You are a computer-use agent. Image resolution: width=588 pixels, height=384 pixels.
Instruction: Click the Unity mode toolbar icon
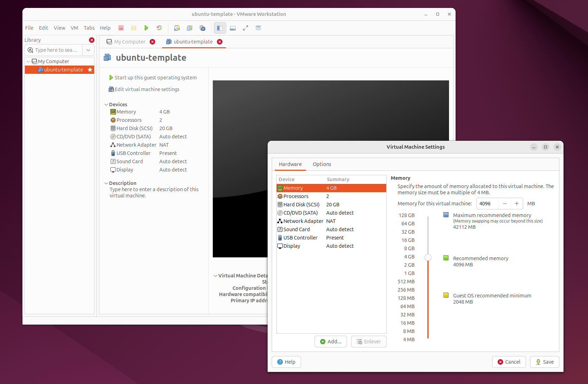258,28
